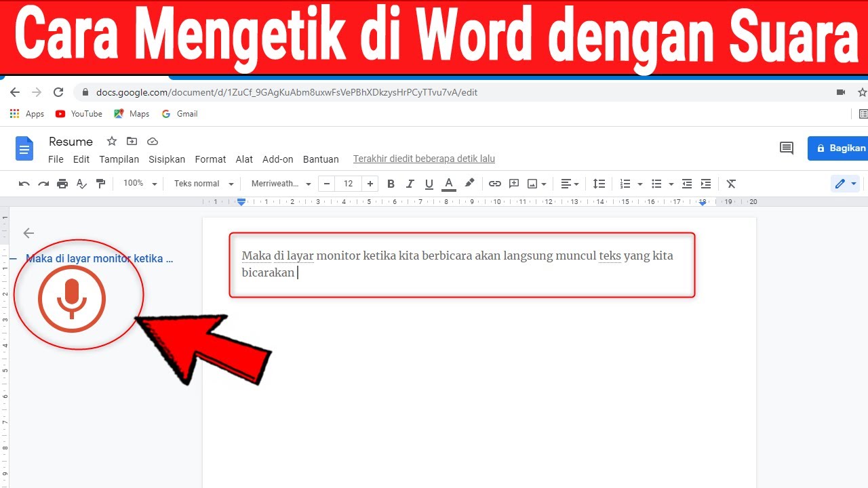Click the left indent marker on ruler
Screen dimensions: 868x488
coord(241,203)
